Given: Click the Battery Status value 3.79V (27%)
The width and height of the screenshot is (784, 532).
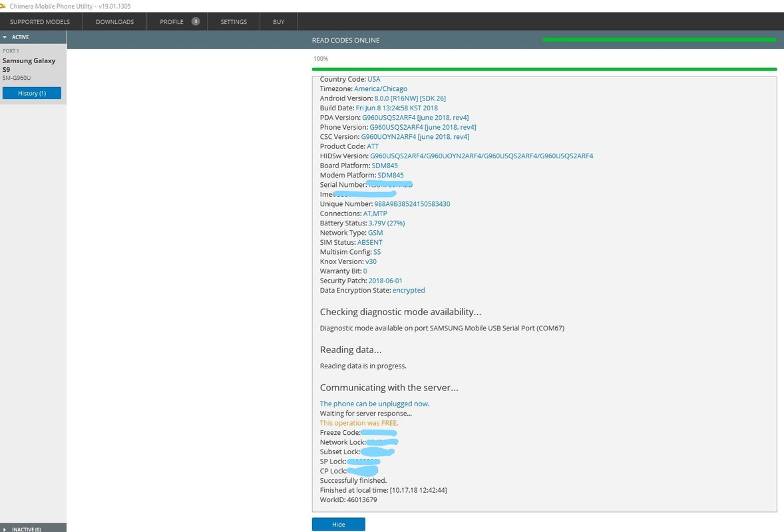Looking at the screenshot, I should pos(387,223).
